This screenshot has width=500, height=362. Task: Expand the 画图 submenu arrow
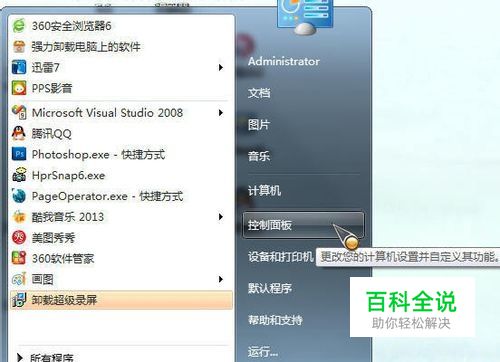coord(220,279)
